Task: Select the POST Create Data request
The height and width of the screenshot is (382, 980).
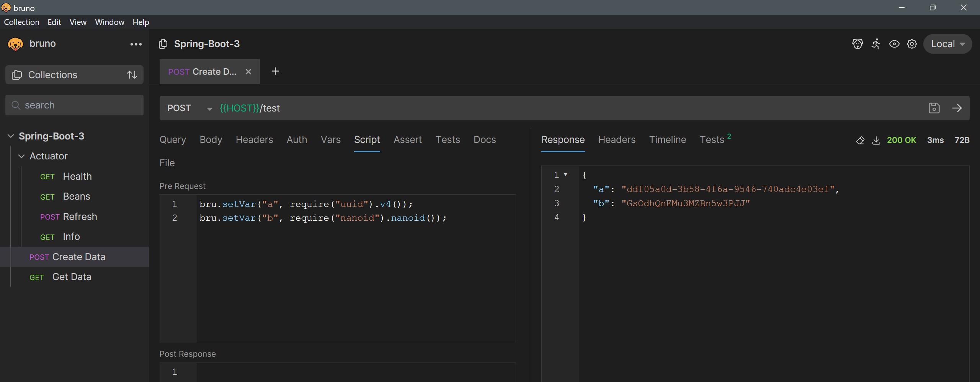Action: point(74,257)
